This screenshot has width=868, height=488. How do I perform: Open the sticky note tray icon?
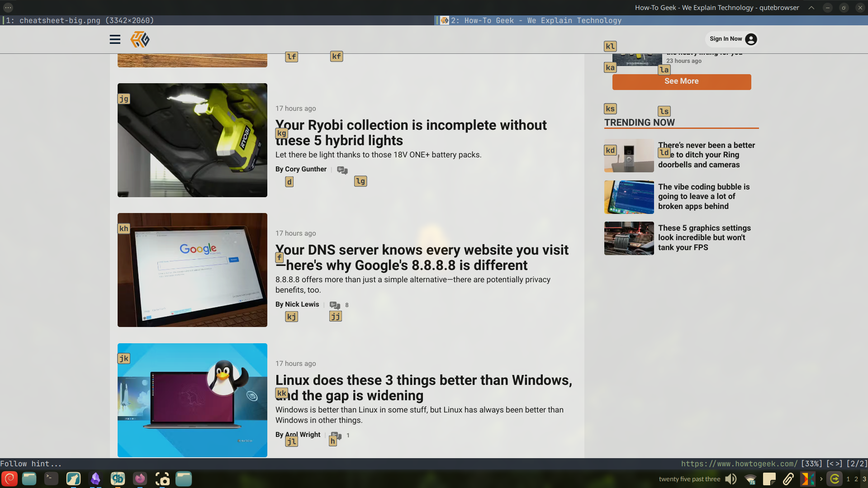click(x=769, y=479)
